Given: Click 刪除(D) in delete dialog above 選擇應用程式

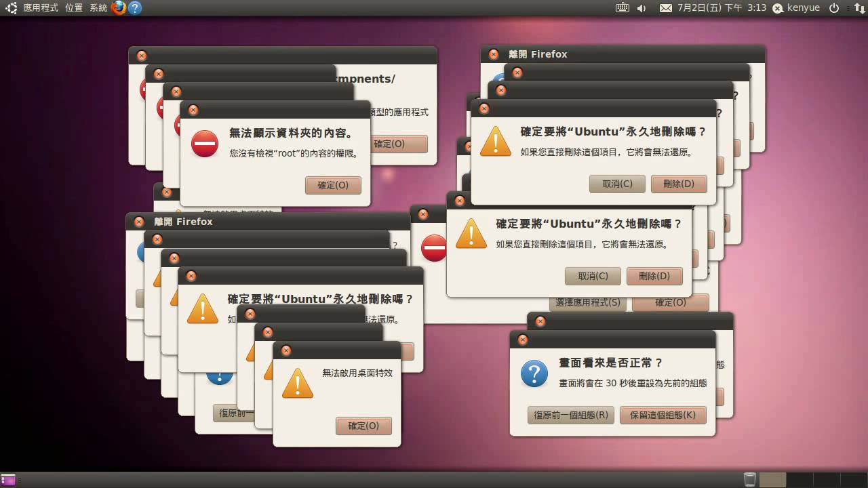Looking at the screenshot, I should pyautogui.click(x=654, y=276).
